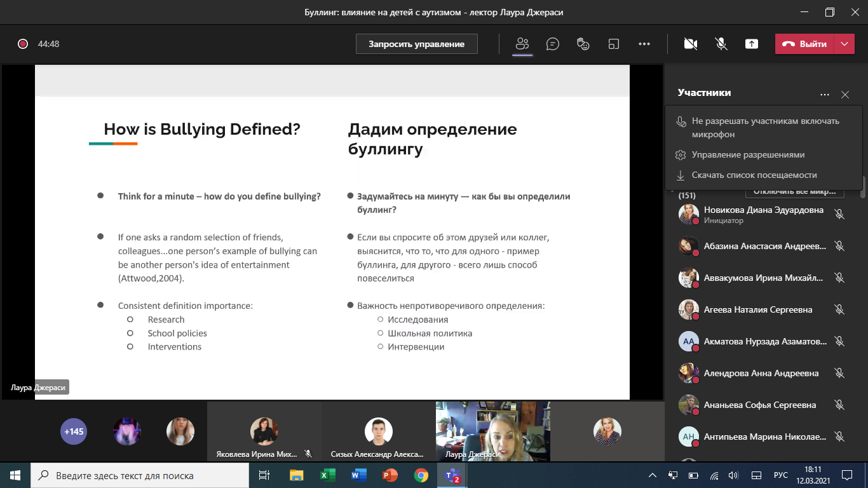
Task: Toggle the camera on
Action: pos(690,44)
